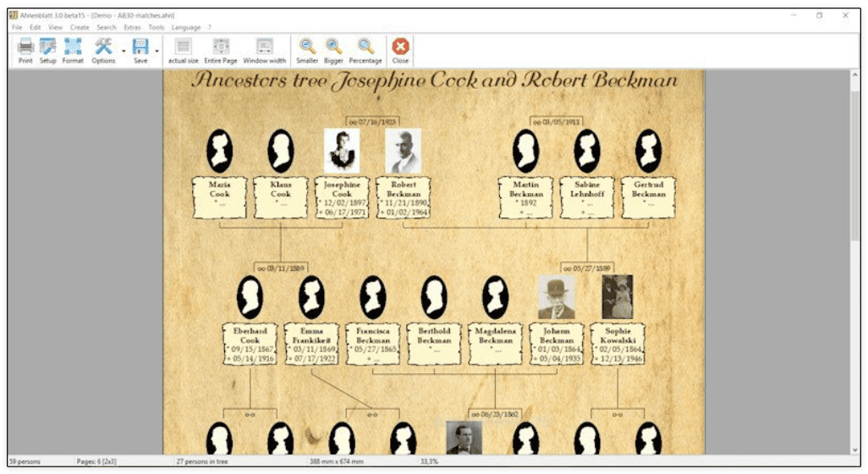Click marriage date 07/16/1923 label
This screenshot has height=474, width=868.
point(372,122)
